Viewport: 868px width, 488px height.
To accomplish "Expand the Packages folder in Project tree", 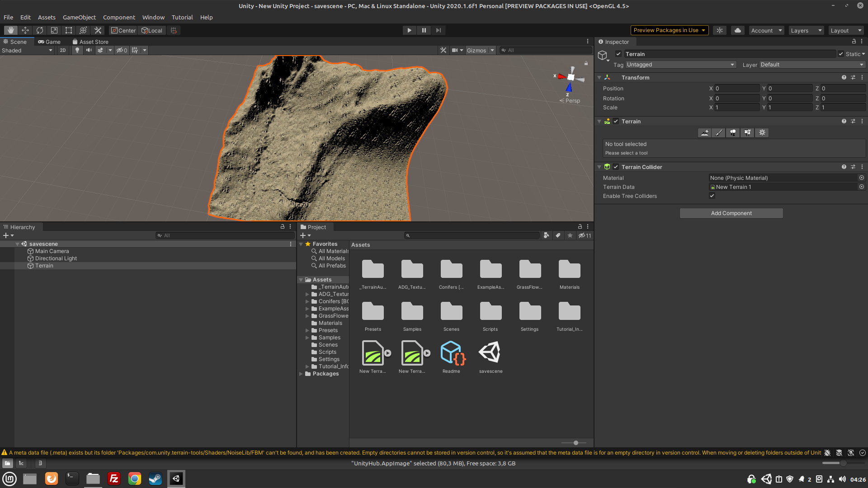I will 301,374.
